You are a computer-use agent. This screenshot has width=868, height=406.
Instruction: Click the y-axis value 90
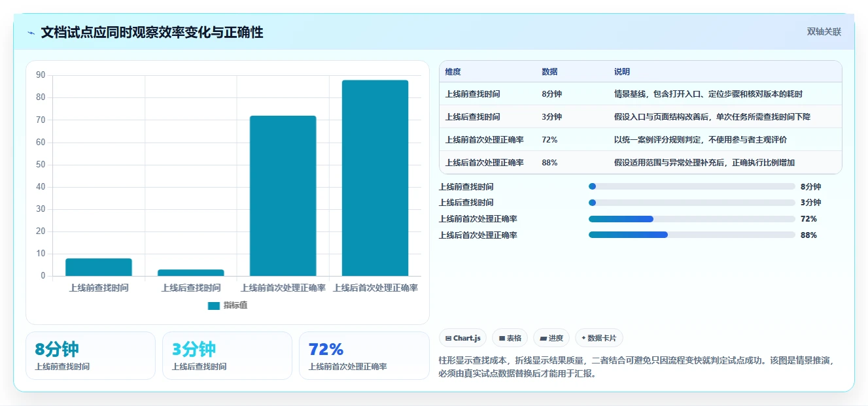(41, 75)
